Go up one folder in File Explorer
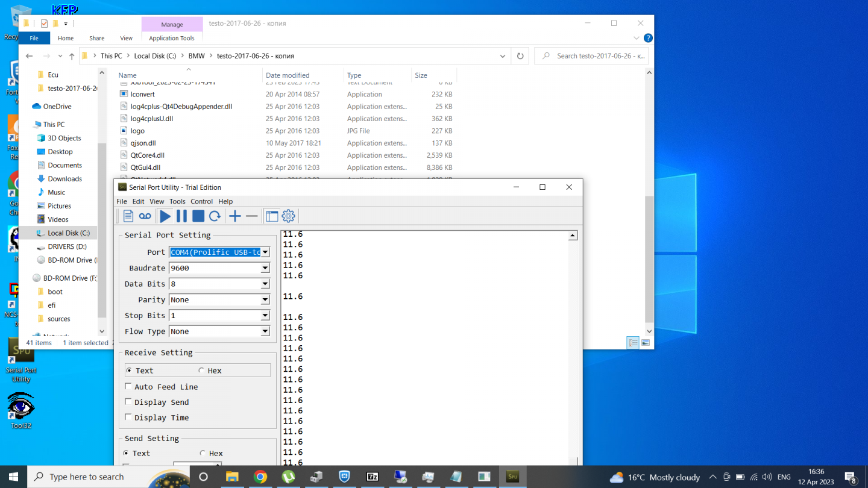Screen dimensions: 868x488 (72, 56)
